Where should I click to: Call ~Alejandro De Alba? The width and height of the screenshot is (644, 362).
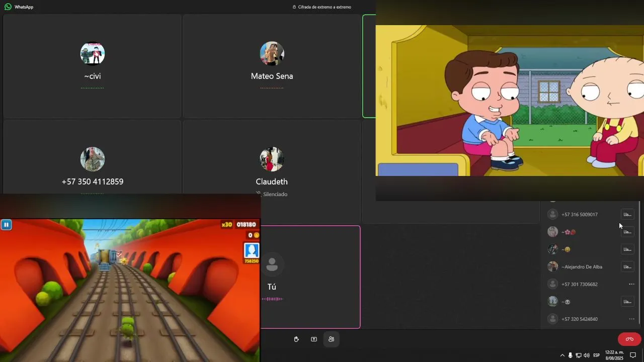pyautogui.click(x=627, y=266)
